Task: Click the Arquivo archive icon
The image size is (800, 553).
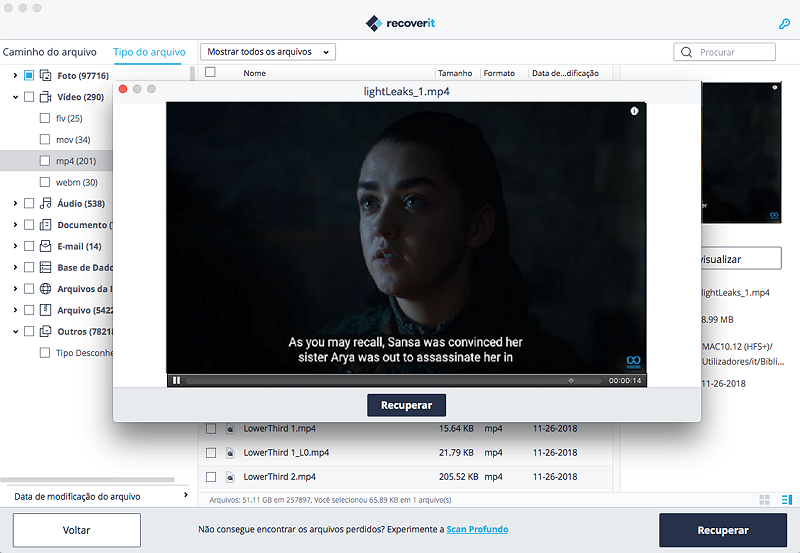Action: pyautogui.click(x=45, y=310)
